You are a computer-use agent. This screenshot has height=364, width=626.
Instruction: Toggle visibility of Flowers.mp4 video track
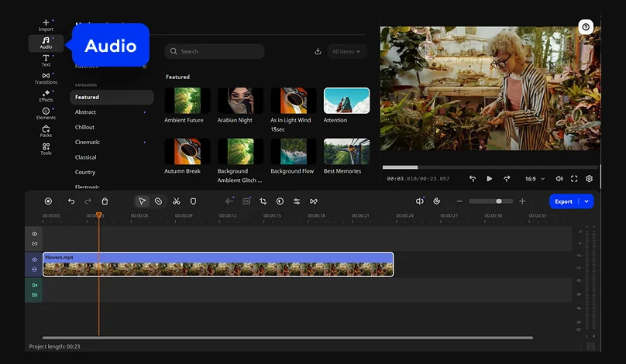(x=34, y=259)
